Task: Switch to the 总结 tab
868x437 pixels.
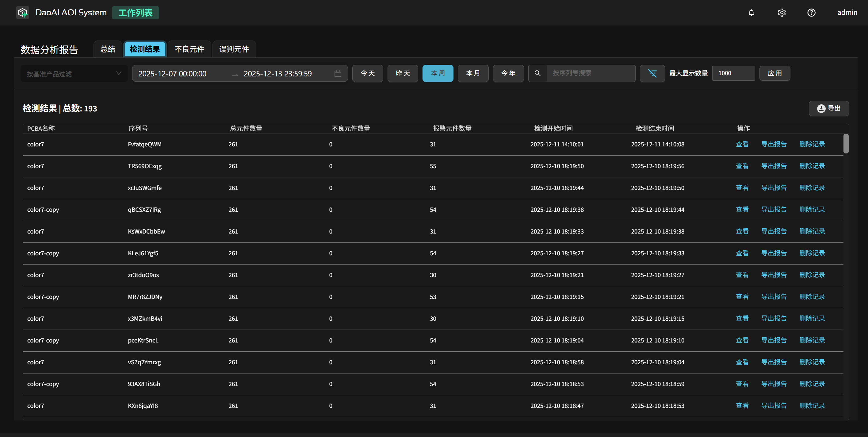Action: [x=108, y=49]
